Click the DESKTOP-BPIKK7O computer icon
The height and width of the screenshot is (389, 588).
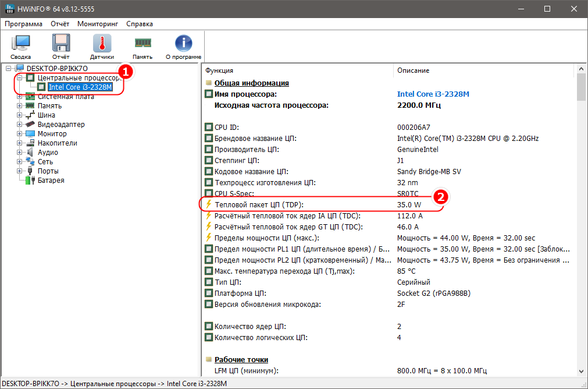click(20, 68)
